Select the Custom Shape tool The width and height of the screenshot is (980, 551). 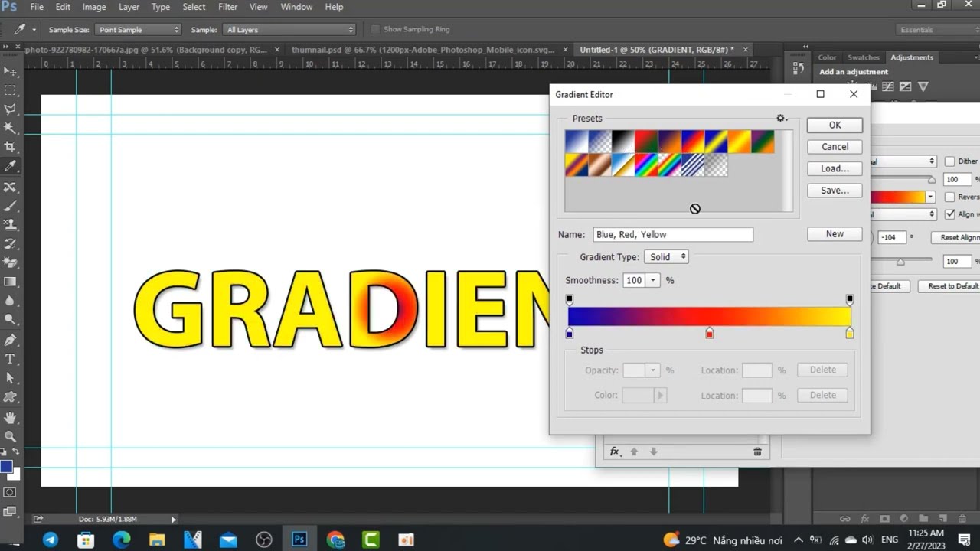pos(11,397)
